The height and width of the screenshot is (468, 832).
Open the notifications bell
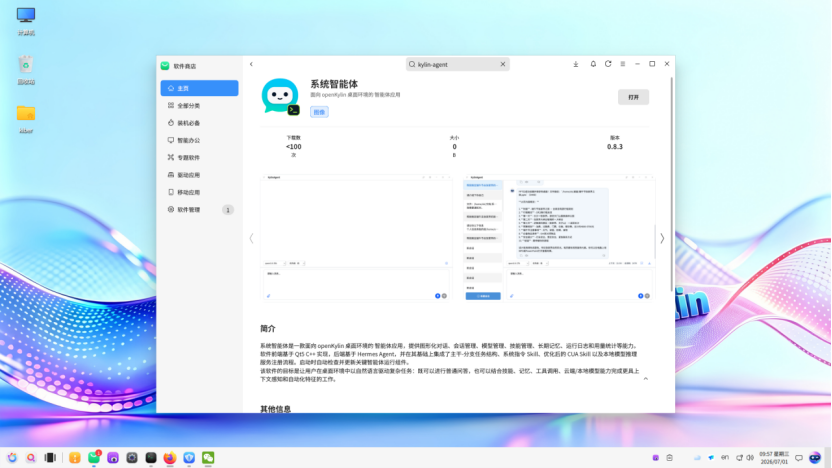coord(593,64)
